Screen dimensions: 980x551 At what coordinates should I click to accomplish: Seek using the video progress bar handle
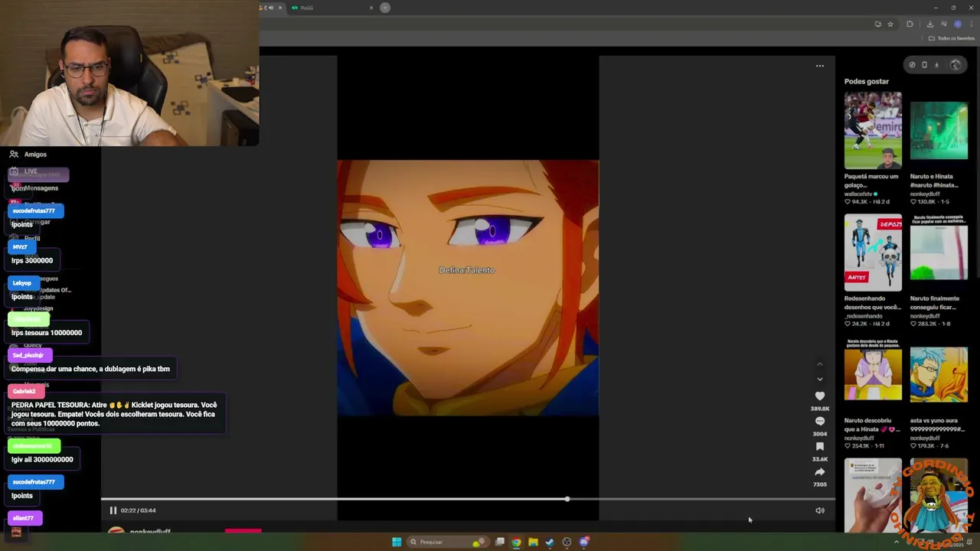(x=567, y=499)
